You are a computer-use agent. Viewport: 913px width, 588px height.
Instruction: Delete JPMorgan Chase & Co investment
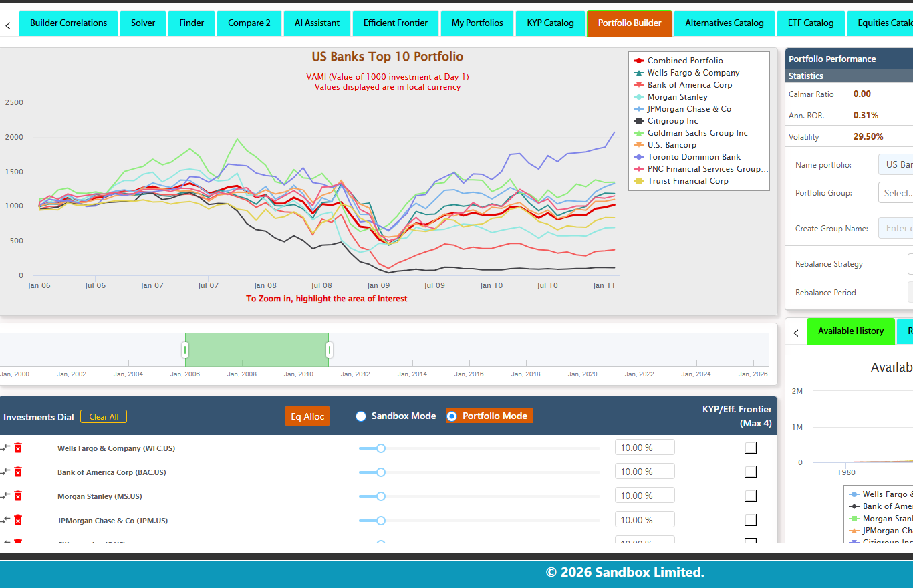(x=18, y=520)
